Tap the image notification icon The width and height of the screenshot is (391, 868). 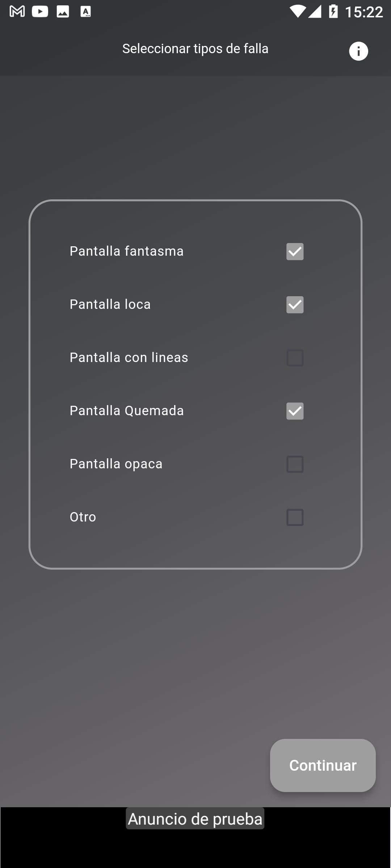click(x=63, y=12)
